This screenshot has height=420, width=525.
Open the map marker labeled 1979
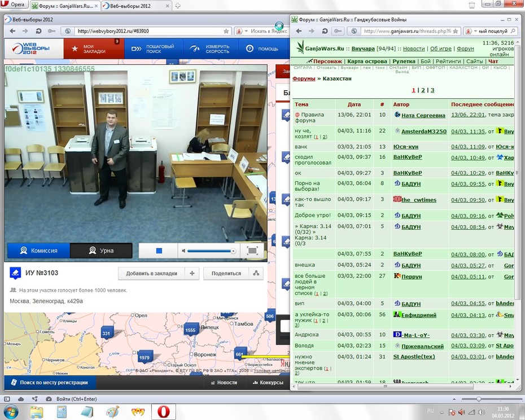click(145, 357)
